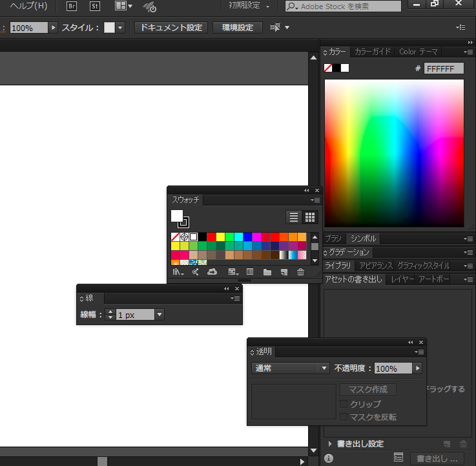Click the 環境設定 button
Screen dimensions: 476x466
point(238,28)
